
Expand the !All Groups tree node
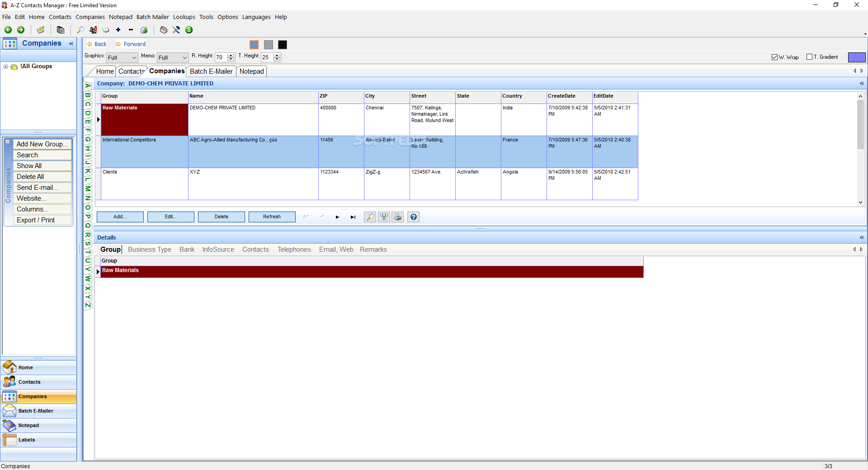[6, 66]
